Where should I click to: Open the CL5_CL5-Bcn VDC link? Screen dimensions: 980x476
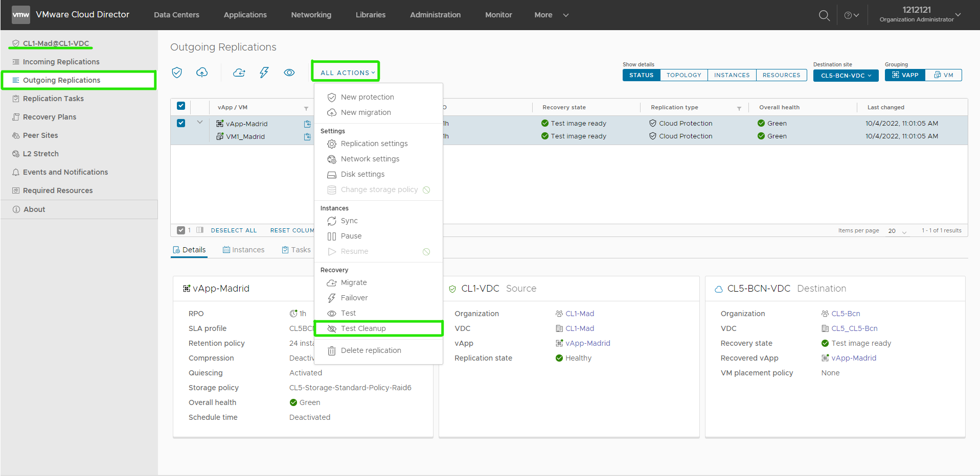[x=854, y=328]
